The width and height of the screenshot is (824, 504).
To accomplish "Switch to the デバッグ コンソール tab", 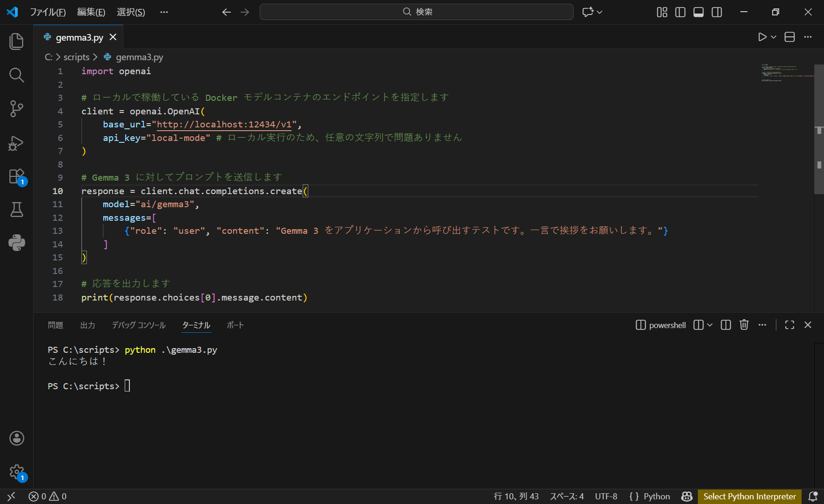I will pyautogui.click(x=138, y=325).
